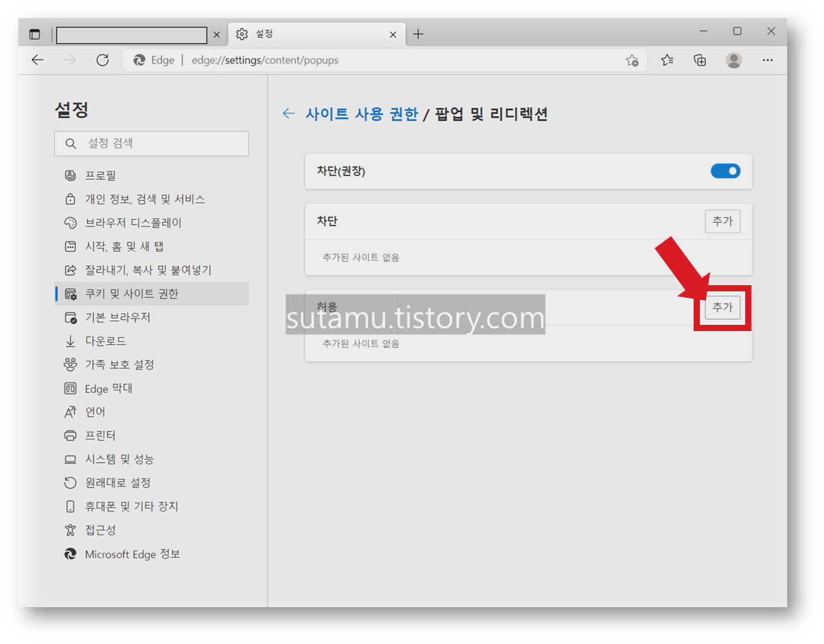Open 언어 settings item

tap(151, 412)
